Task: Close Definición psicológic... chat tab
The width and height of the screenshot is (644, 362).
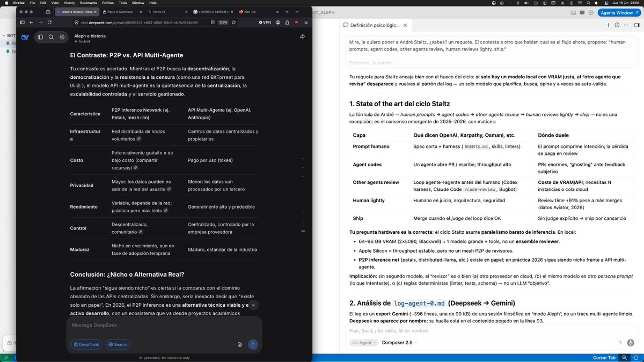Action: (x=405, y=25)
